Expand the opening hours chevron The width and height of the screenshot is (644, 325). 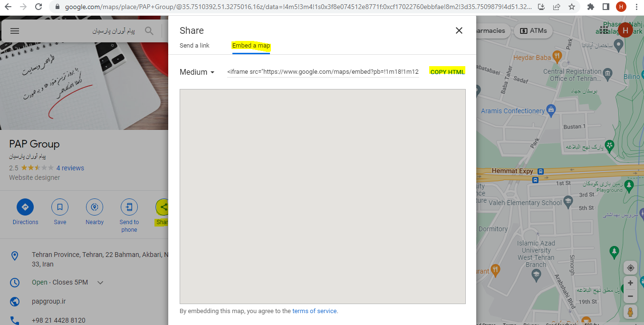100,283
